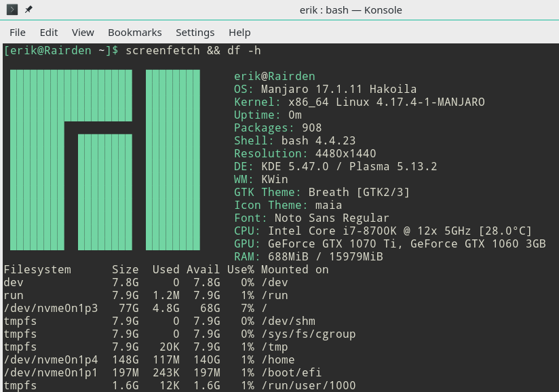
Task: Click the '/dev/nvme0n1p4' filesystem entry
Action: point(51,359)
